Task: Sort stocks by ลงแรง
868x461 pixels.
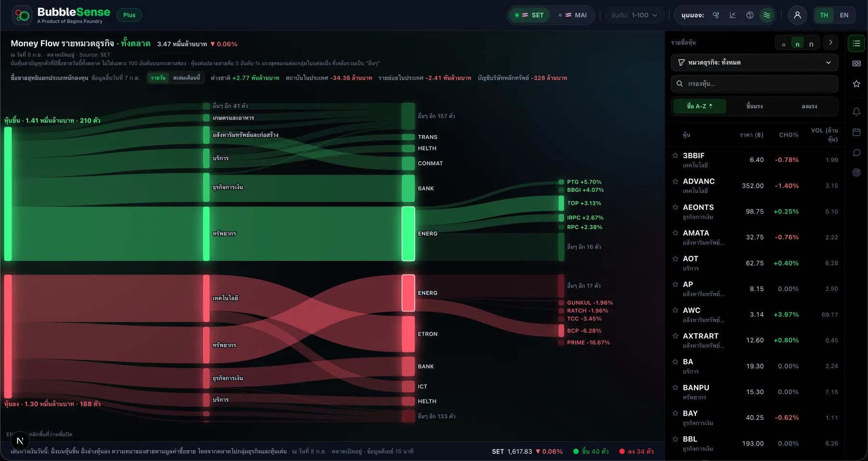Action: (809, 106)
